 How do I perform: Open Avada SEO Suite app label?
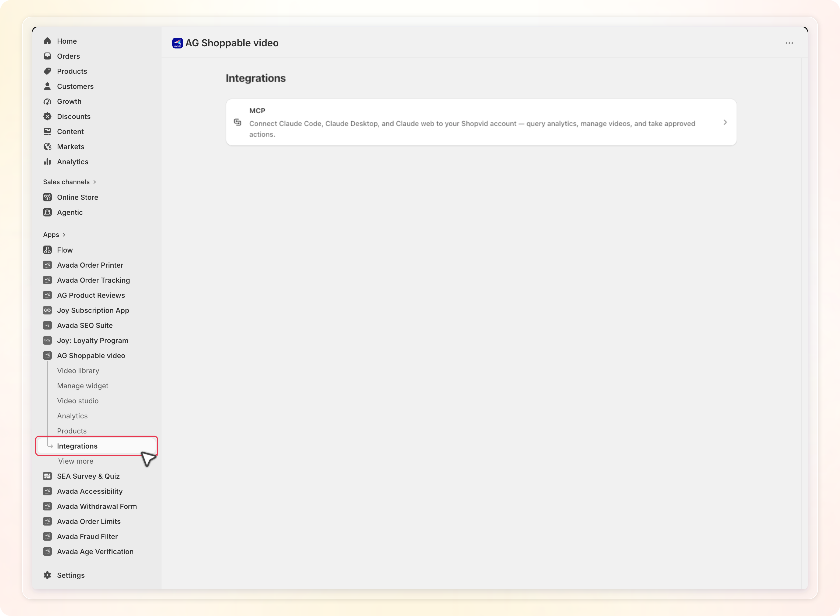tap(85, 325)
